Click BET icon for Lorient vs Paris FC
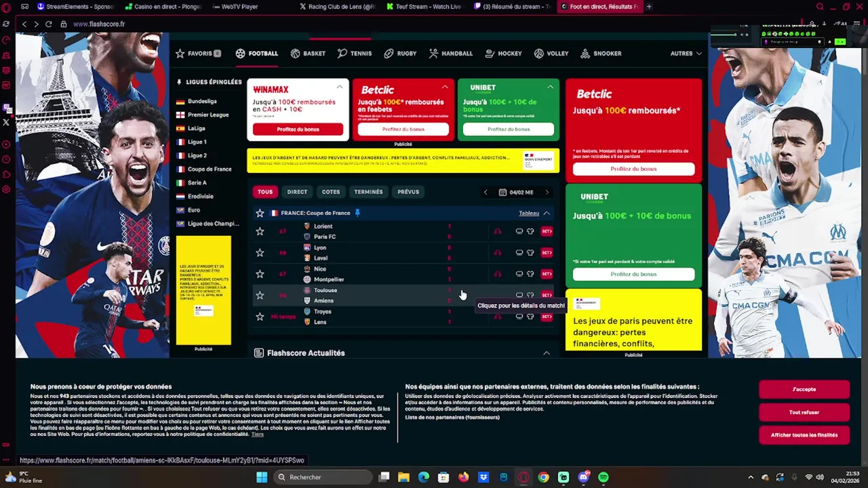 (547, 231)
